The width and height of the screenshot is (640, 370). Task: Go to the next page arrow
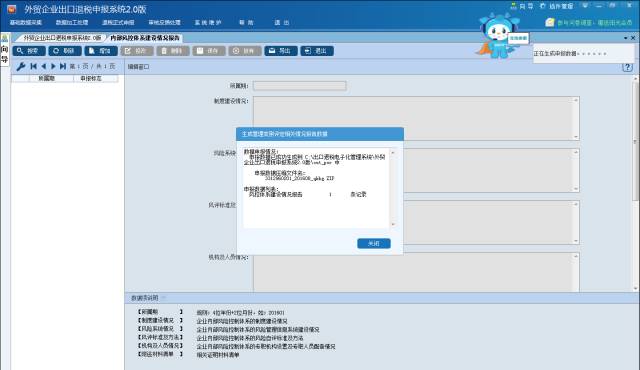tap(53, 66)
